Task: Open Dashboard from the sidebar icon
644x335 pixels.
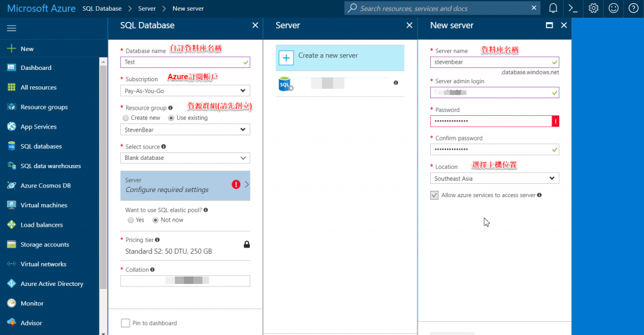Action: click(11, 67)
